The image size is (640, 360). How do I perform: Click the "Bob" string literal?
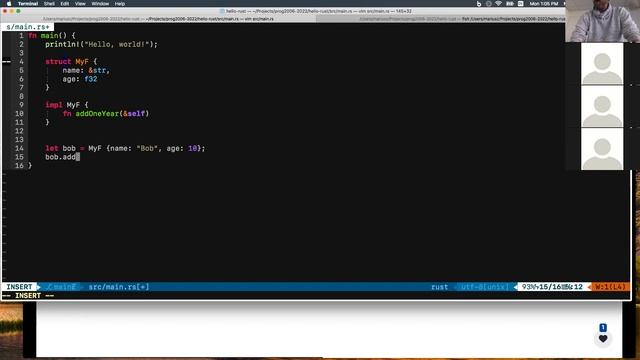point(147,148)
